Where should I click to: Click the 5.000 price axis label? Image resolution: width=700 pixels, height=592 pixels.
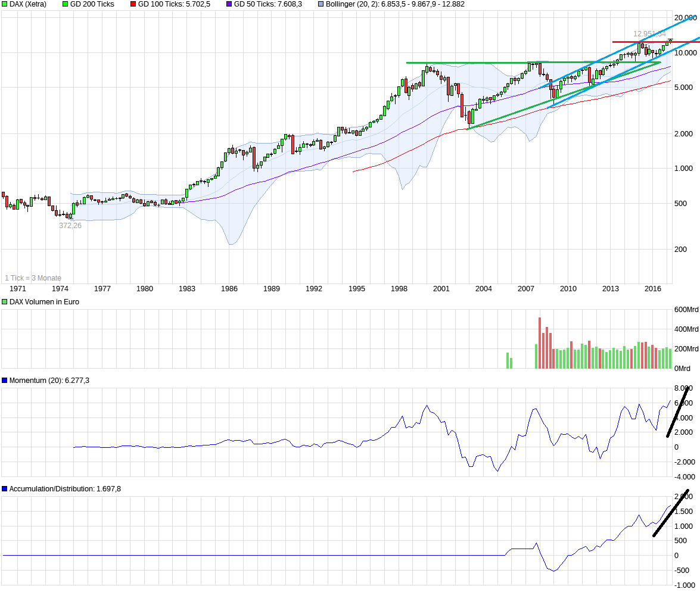tap(683, 88)
